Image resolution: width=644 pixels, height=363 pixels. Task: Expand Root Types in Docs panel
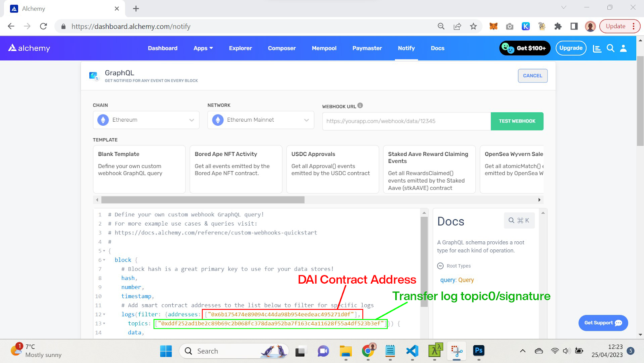point(440,266)
